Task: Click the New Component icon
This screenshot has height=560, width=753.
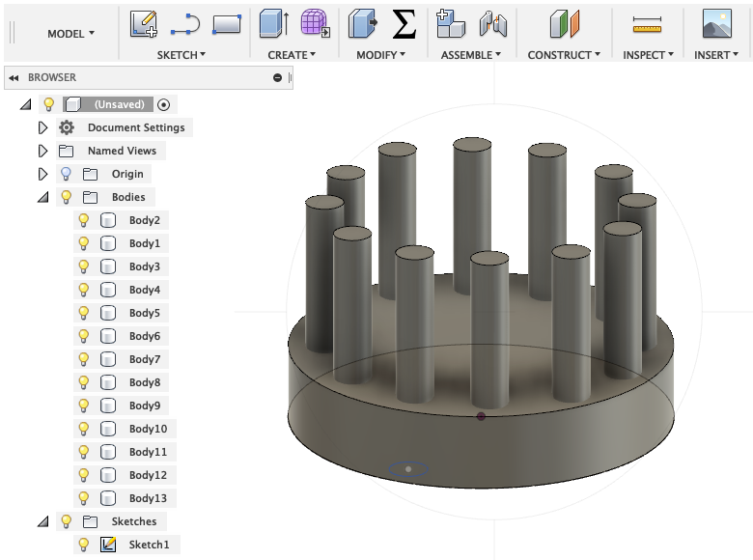Action: pos(451,24)
